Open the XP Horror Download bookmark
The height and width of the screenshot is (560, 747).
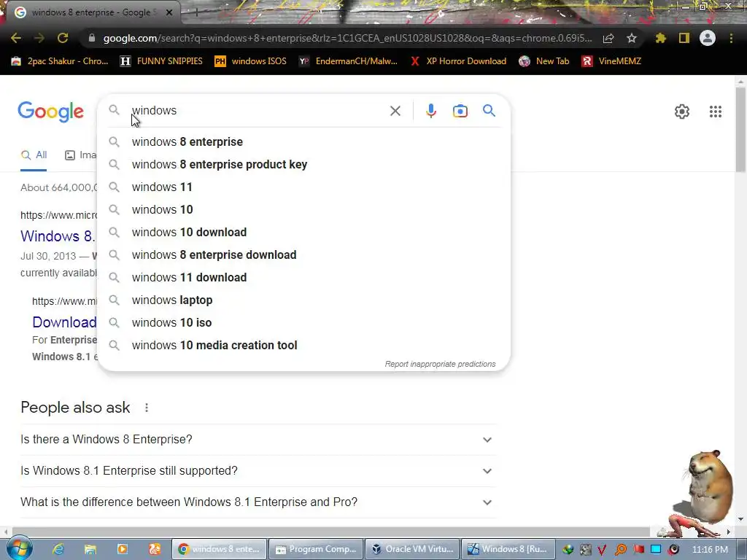click(x=458, y=61)
